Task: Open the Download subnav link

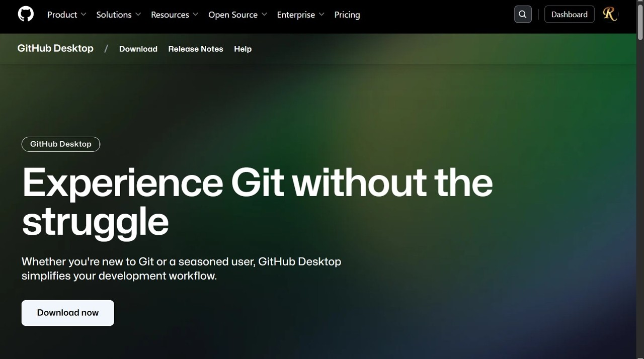Action: tap(138, 49)
